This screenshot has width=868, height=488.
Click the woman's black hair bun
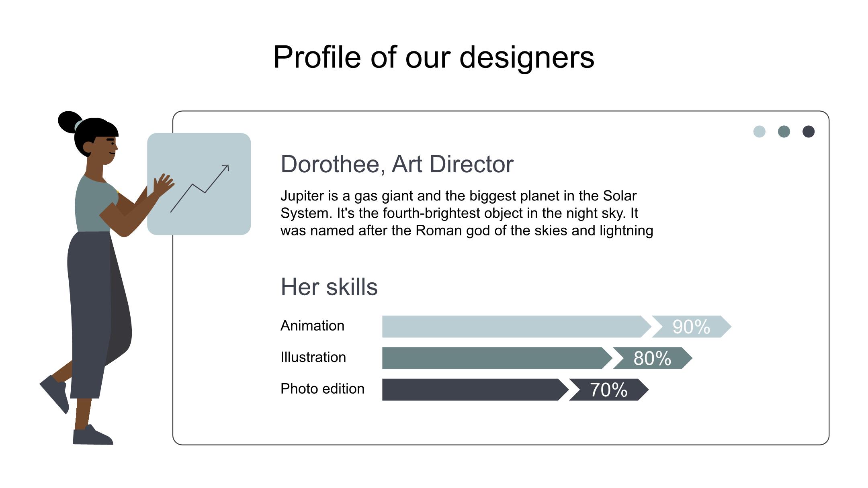(69, 121)
